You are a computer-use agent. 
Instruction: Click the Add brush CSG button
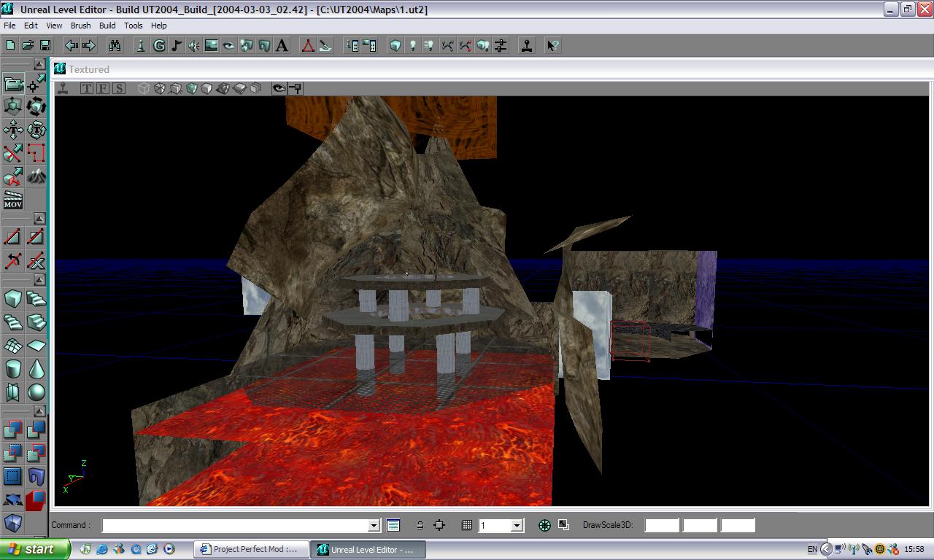pyautogui.click(x=13, y=430)
